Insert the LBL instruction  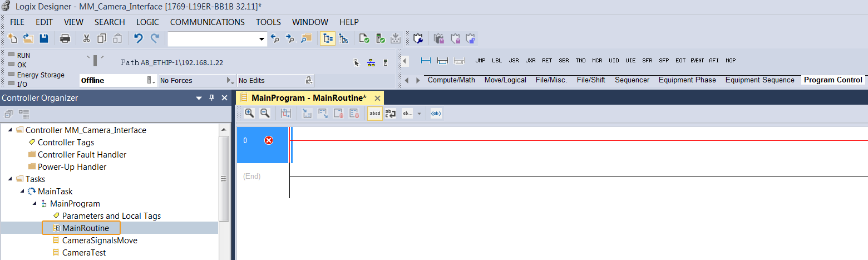coord(497,61)
